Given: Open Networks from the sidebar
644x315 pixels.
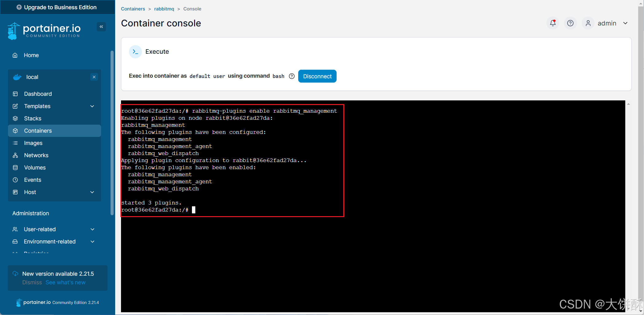Looking at the screenshot, I should (x=55, y=155).
